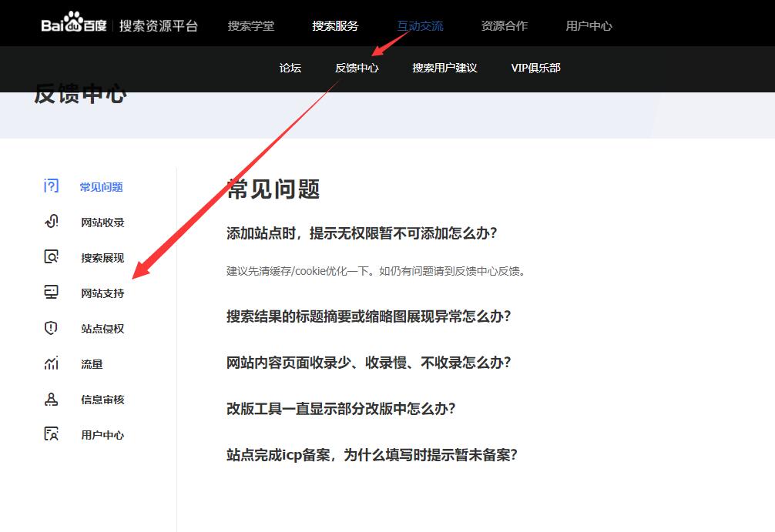Select 站点侵权 in the left sidebar
The image size is (775, 532).
click(102, 329)
